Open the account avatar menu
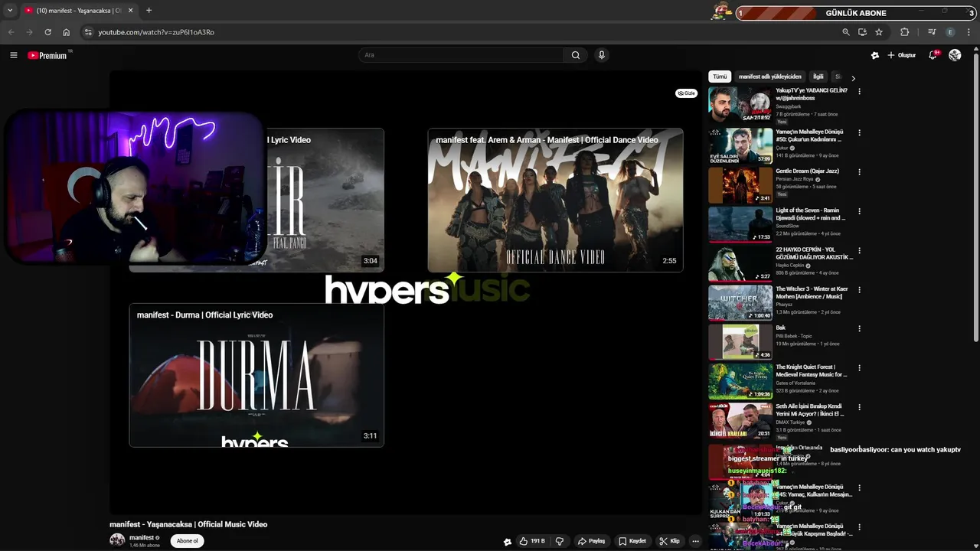 pyautogui.click(x=955, y=55)
